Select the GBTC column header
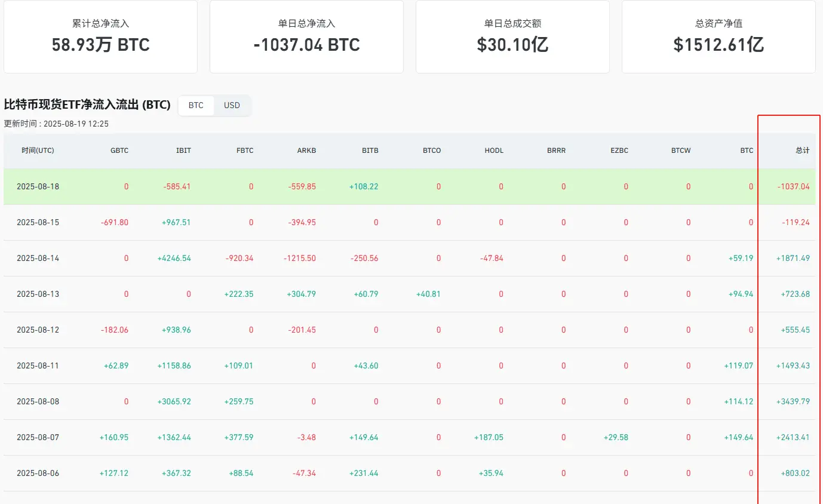The width and height of the screenshot is (823, 504). [119, 150]
